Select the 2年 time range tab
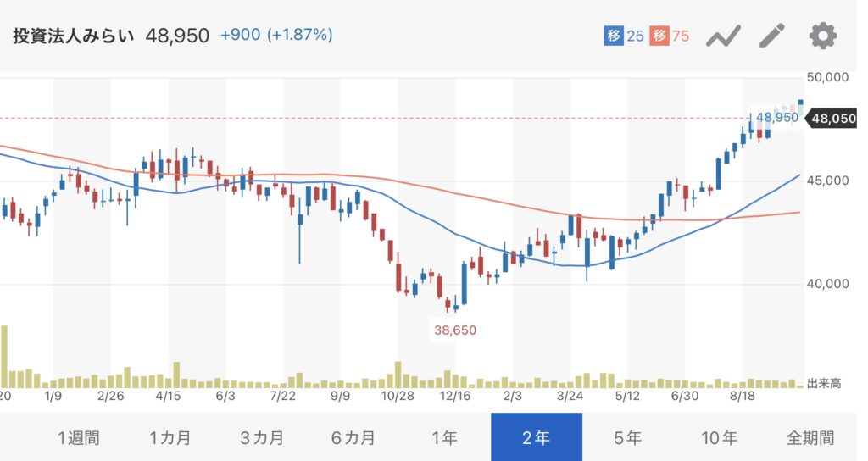868x461 pixels. (537, 438)
